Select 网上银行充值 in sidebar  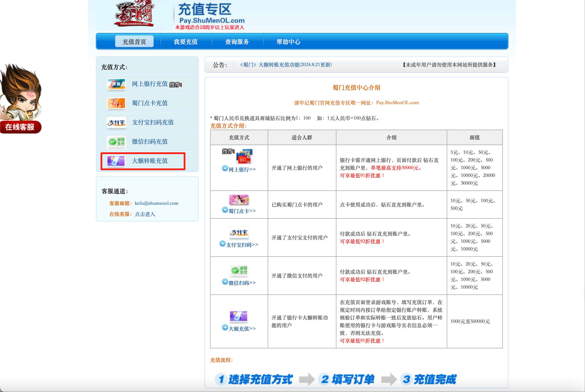(x=150, y=84)
